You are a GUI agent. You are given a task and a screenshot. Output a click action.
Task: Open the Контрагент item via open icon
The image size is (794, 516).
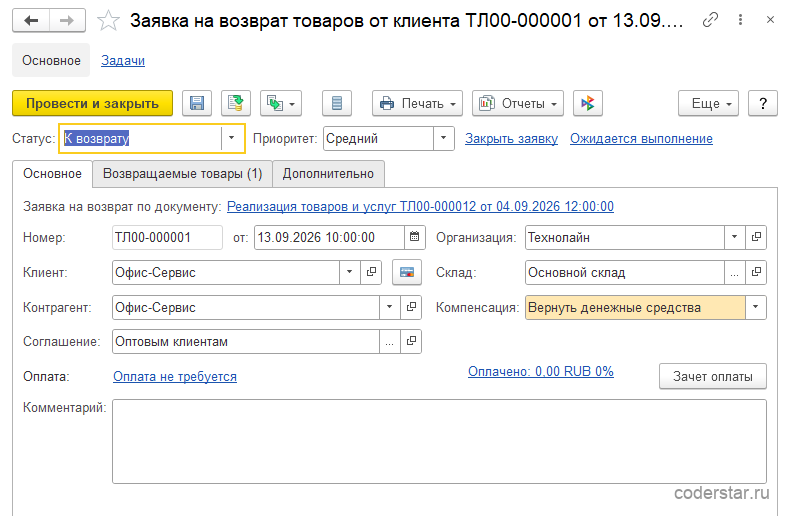click(x=411, y=307)
